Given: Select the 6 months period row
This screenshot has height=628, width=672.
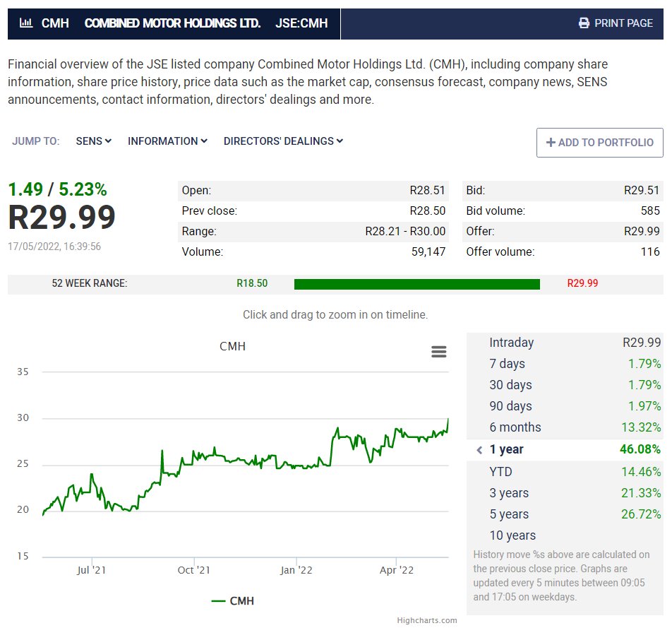Looking at the screenshot, I should (565, 427).
